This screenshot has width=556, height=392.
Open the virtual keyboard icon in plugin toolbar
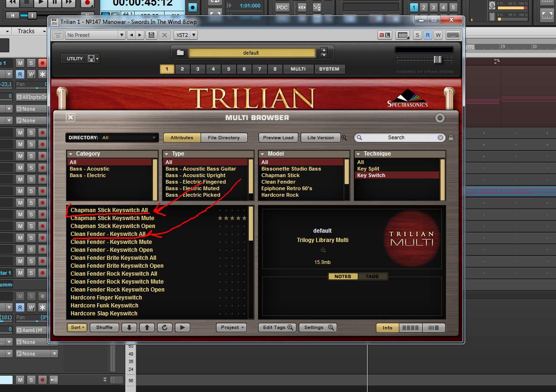[453, 35]
